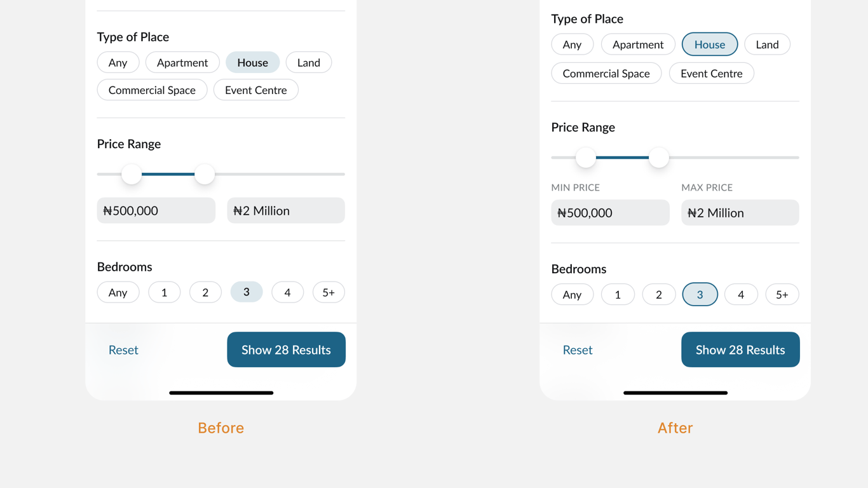The image size is (868, 488).
Task: Click the ₦2 Million field under MAX PRICE label
Action: tap(740, 213)
